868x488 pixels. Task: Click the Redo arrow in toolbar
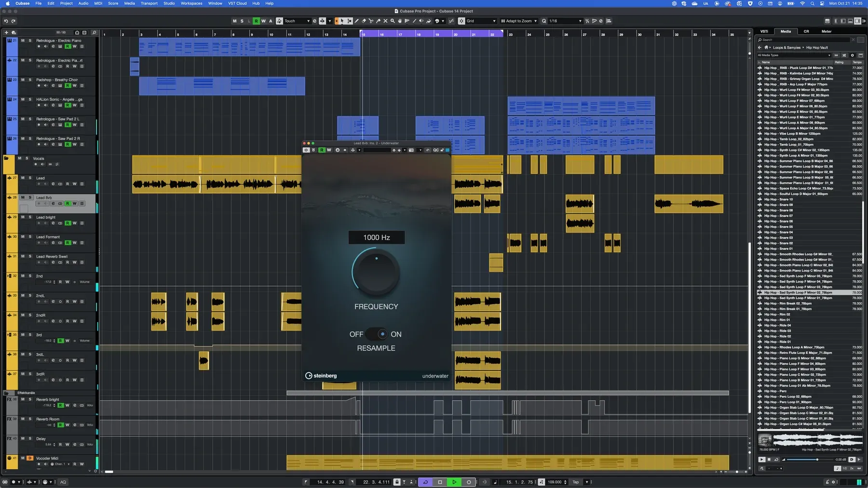coord(14,21)
